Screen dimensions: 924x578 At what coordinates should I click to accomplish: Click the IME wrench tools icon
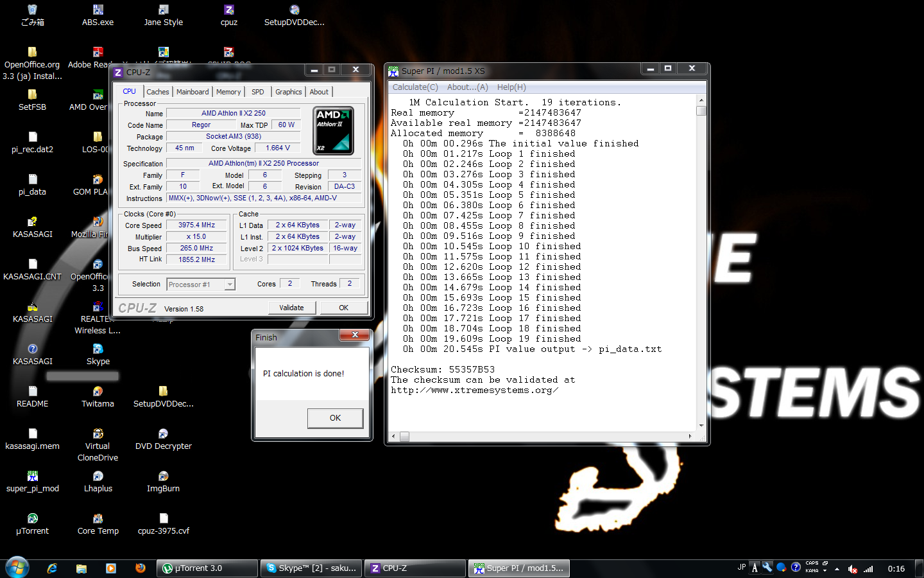(x=767, y=567)
